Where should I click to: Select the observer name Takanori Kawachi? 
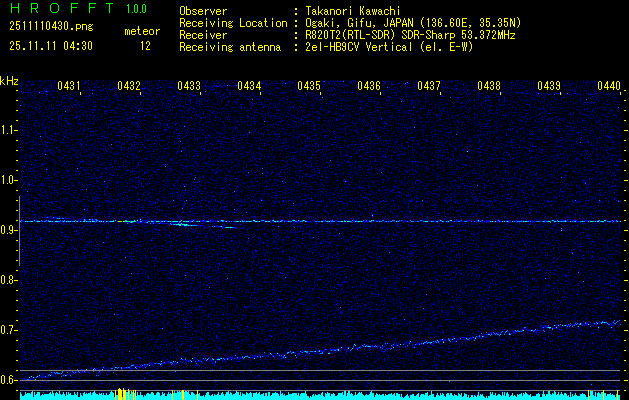click(x=353, y=11)
